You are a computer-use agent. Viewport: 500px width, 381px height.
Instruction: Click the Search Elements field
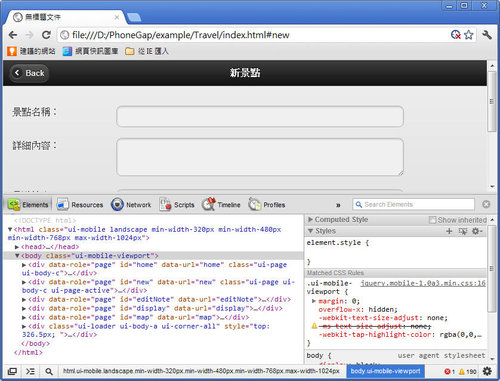tap(413, 204)
